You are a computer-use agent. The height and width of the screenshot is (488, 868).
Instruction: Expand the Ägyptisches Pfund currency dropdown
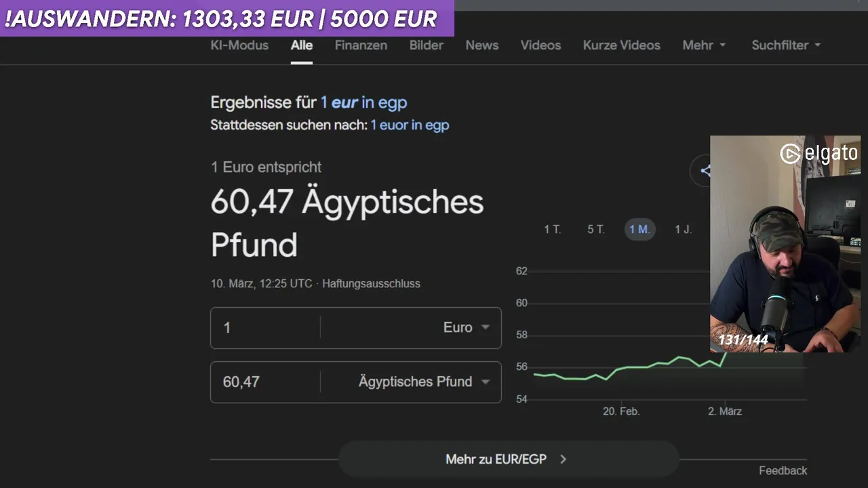pyautogui.click(x=485, y=382)
